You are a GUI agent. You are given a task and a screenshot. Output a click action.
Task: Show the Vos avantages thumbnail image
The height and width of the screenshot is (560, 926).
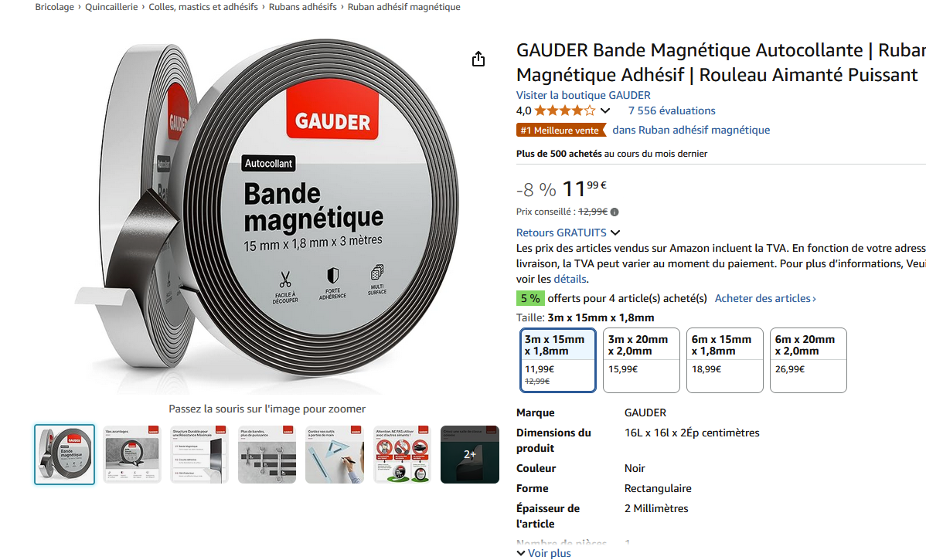click(x=131, y=454)
